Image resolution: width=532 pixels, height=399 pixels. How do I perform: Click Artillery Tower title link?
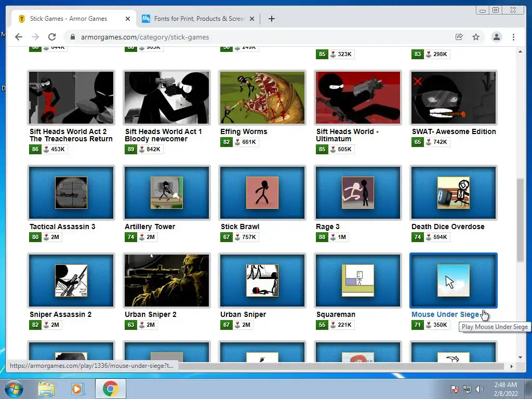pos(150,227)
